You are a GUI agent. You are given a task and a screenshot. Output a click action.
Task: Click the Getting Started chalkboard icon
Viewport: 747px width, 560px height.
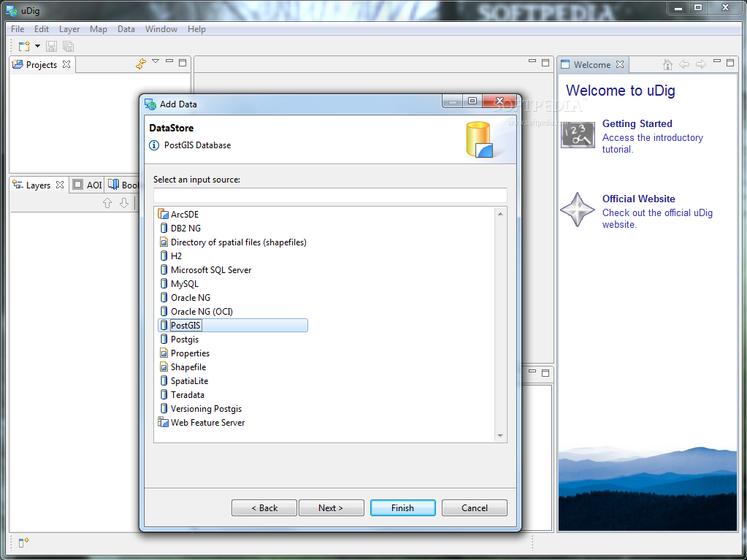578,135
